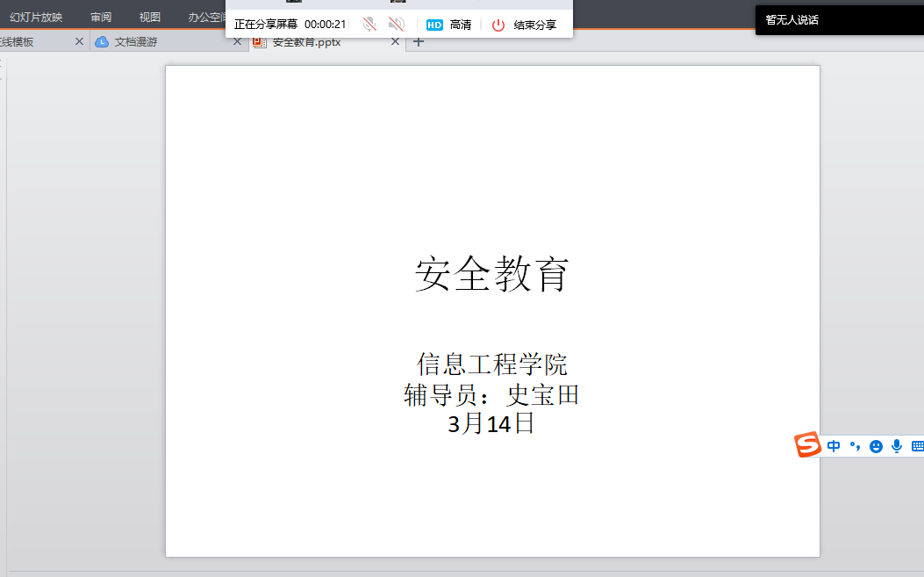
Task: Click the voice input microphone in Sogou bar
Action: click(x=896, y=446)
